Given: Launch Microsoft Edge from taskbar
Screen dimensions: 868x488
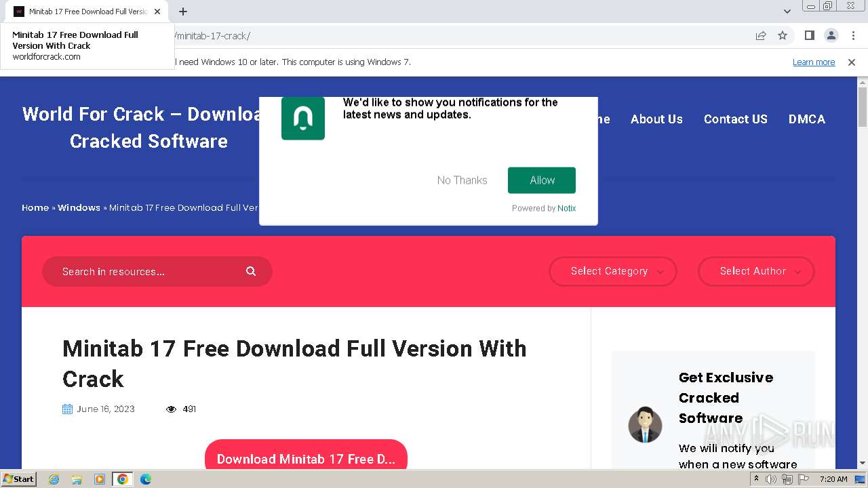Looking at the screenshot, I should point(145,479).
